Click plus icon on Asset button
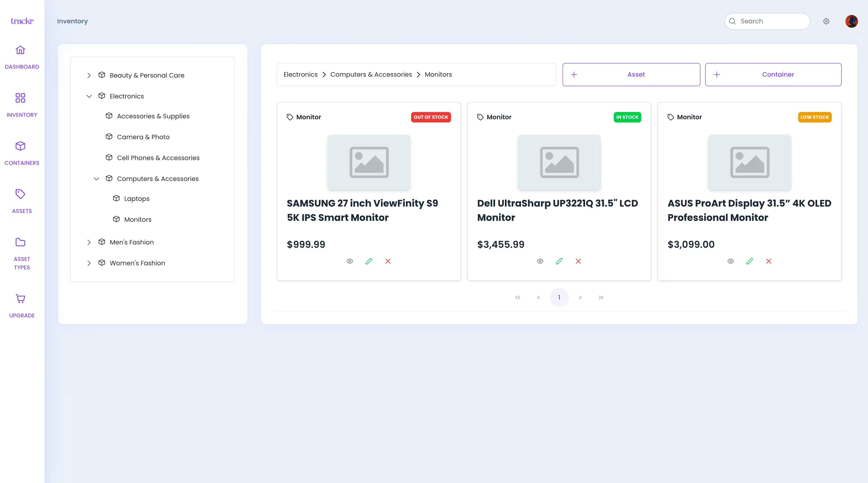868x483 pixels. point(574,74)
